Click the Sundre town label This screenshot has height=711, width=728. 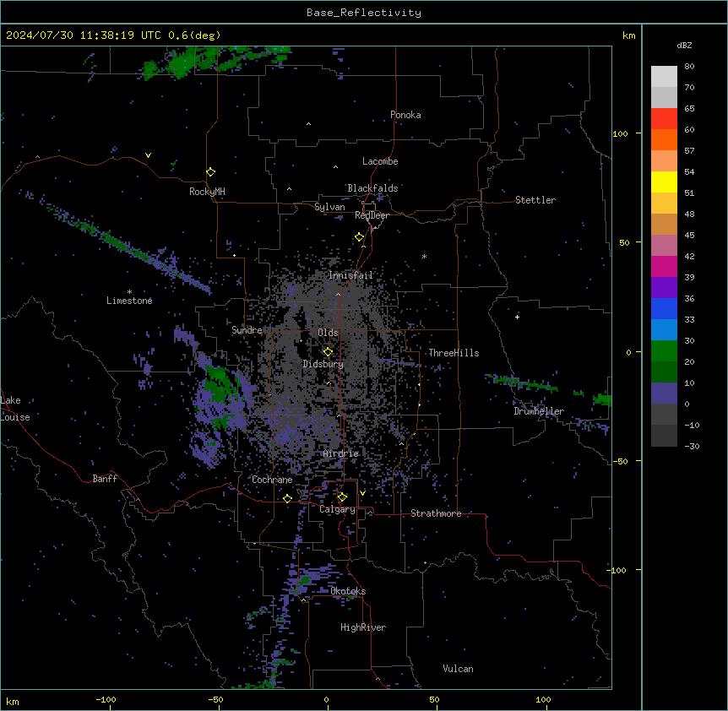click(x=247, y=330)
